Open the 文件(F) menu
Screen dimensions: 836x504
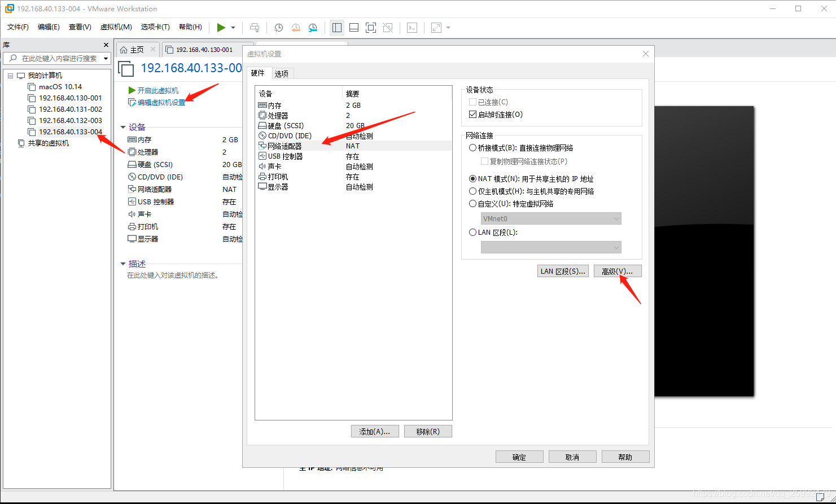pos(18,27)
